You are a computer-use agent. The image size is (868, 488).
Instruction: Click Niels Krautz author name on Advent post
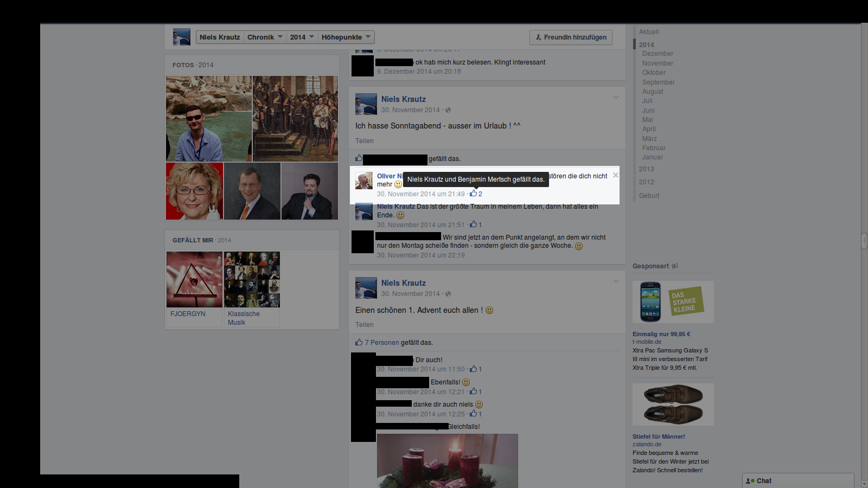404,283
